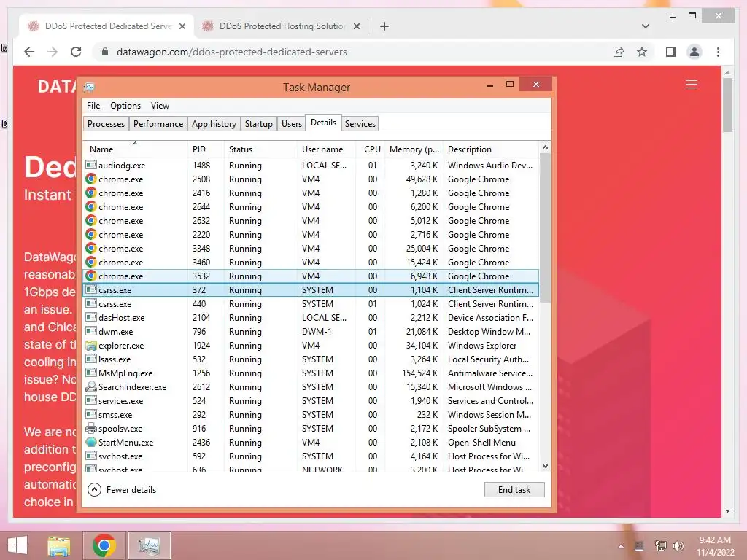The width and height of the screenshot is (747, 560).
Task: Click webpage vertical scrollbar thumb
Action: 727,105
